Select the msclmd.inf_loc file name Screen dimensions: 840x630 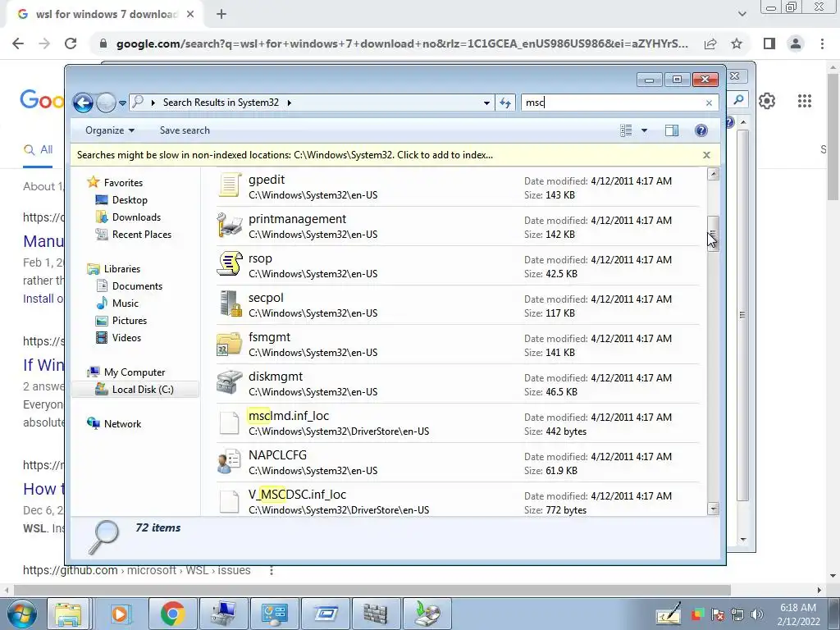288,416
